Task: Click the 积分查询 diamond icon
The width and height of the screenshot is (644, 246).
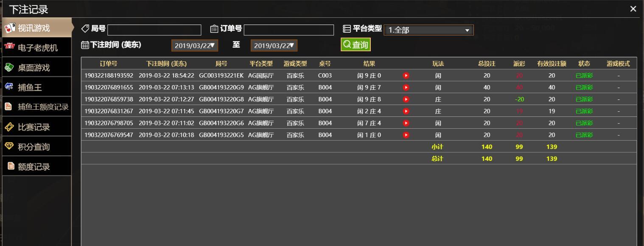Action: [9, 146]
